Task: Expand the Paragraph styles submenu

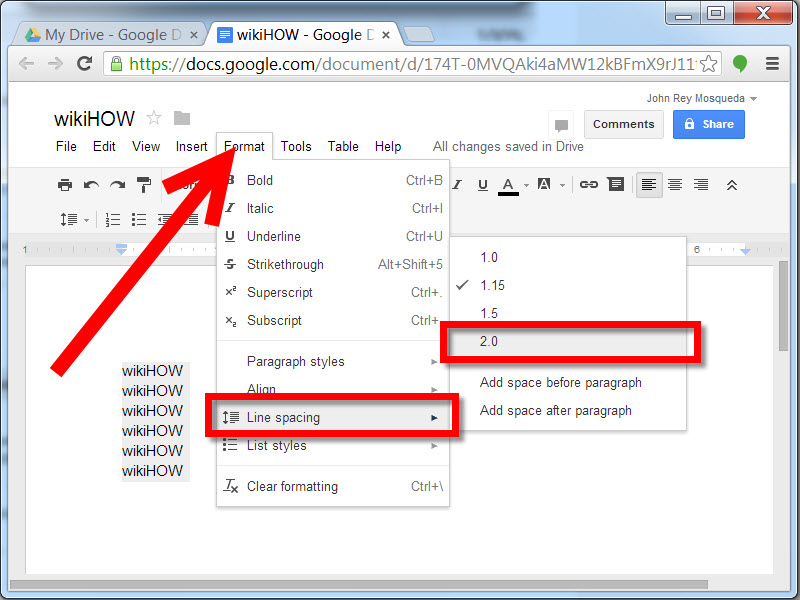Action: 333,361
